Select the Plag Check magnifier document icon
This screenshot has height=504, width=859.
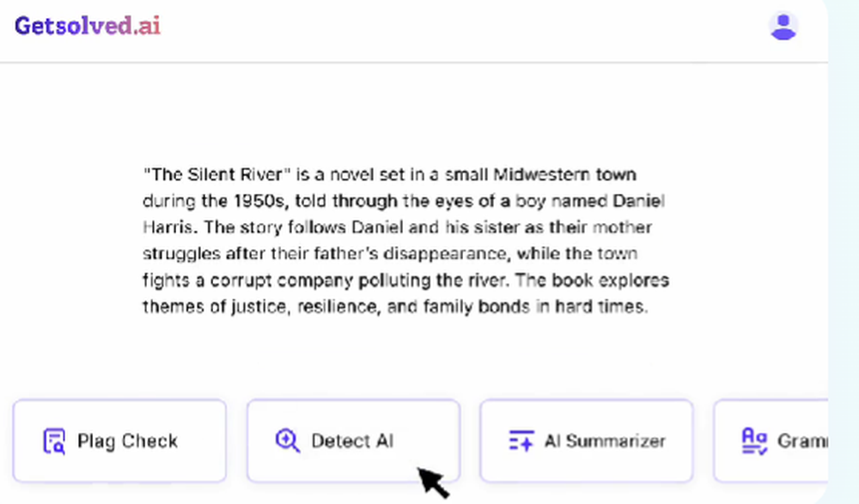(x=52, y=440)
